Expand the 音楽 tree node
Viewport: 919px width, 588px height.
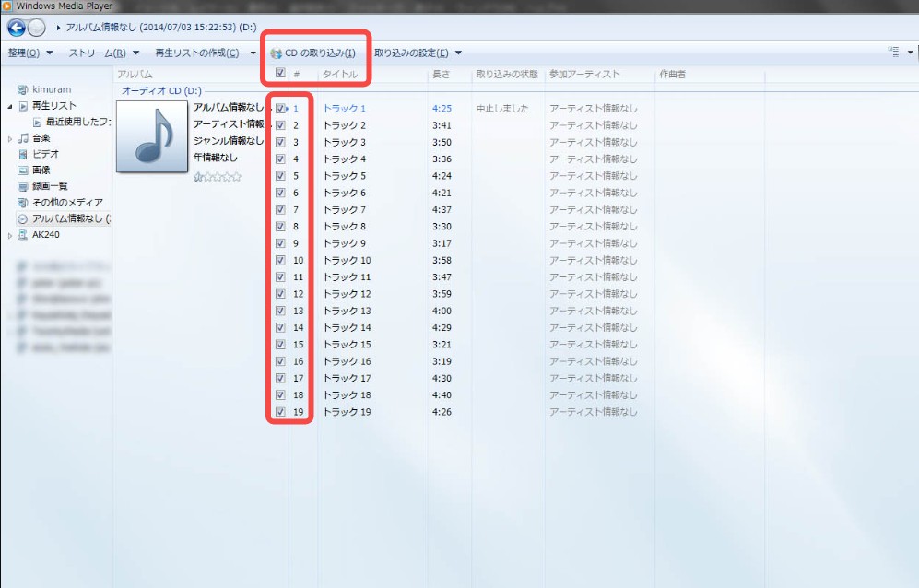pos(10,139)
